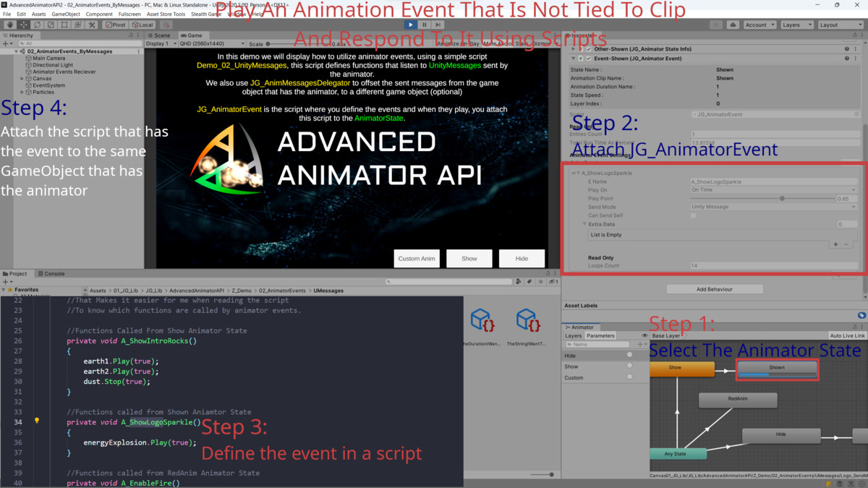The image size is (868, 488).
Task: Remove an entry from the Extra Data list
Action: pyautogui.click(x=846, y=244)
